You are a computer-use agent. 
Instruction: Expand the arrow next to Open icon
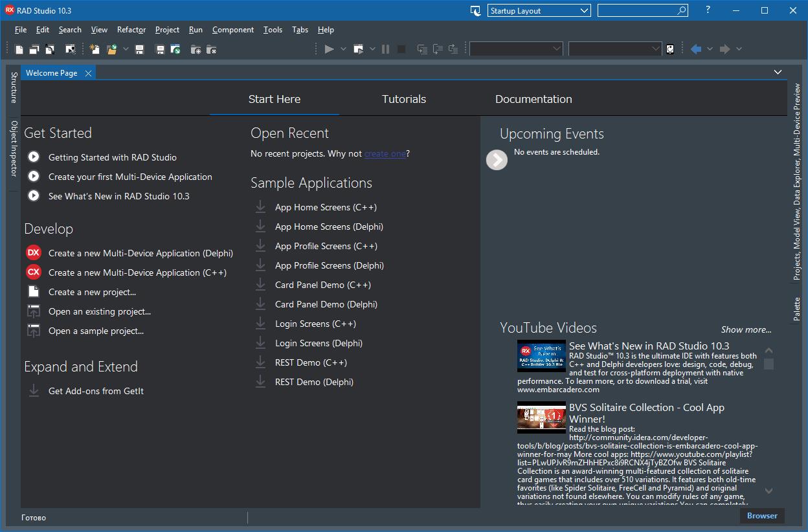tap(126, 49)
